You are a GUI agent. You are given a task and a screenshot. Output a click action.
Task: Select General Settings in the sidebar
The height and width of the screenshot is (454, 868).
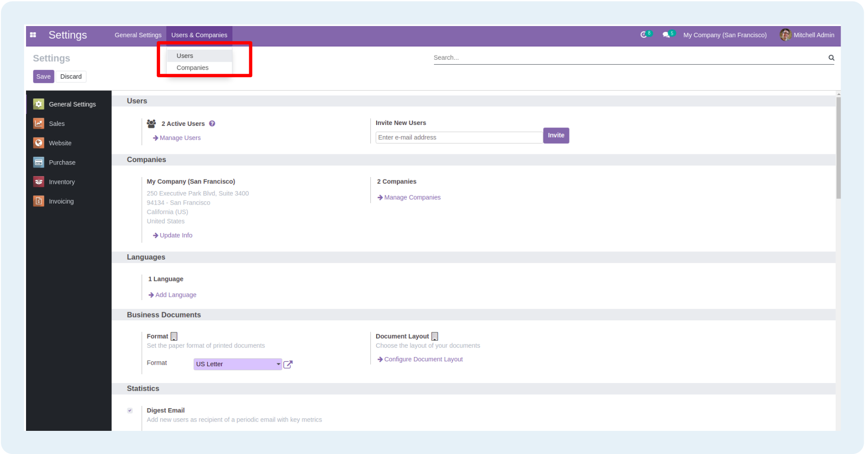click(68, 104)
